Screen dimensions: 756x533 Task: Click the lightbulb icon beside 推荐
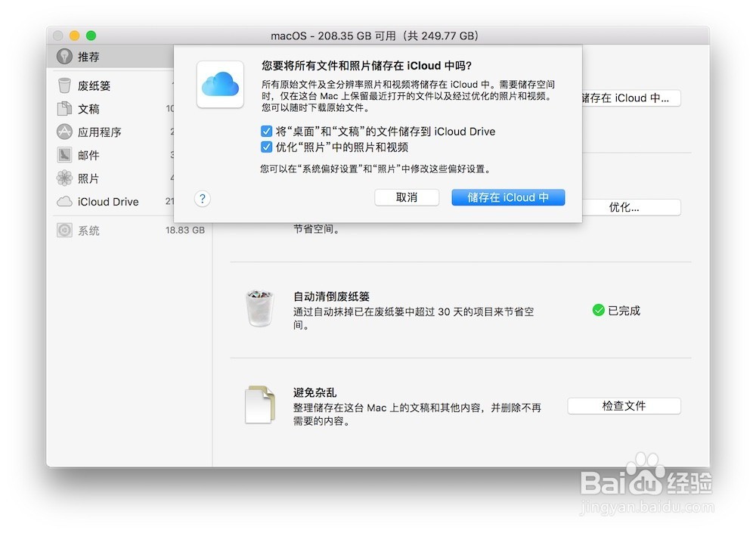coord(64,57)
